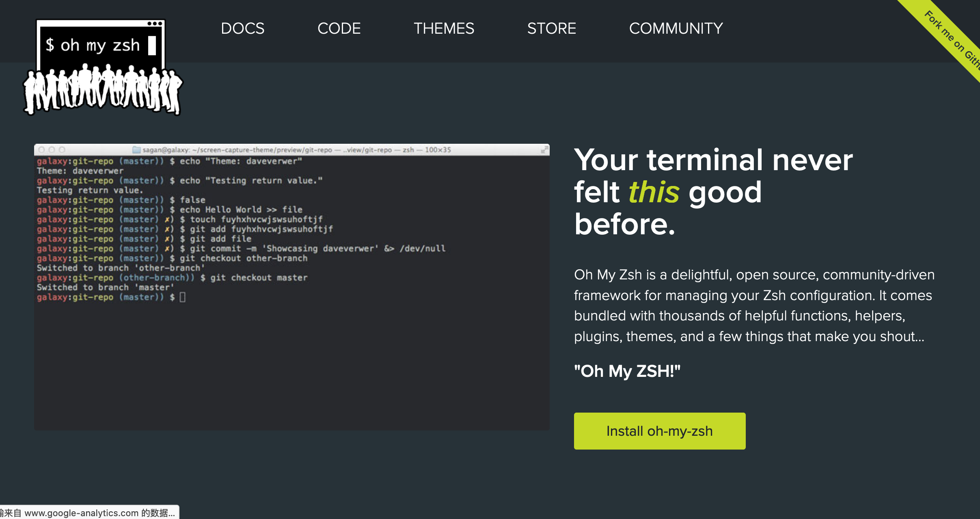Screen dimensions: 980x519
Task: Click the green italic word 'this' in headline
Action: click(654, 192)
